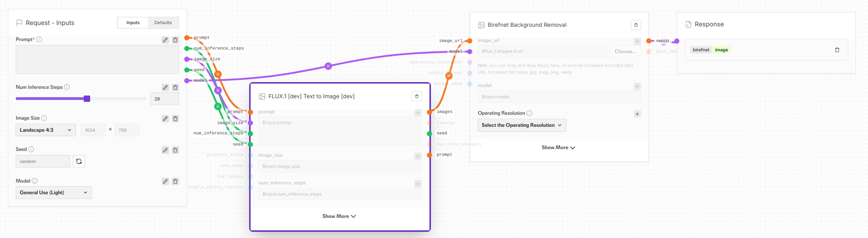Click the Choose... file button
This screenshot has width=868, height=238.
click(x=625, y=51)
